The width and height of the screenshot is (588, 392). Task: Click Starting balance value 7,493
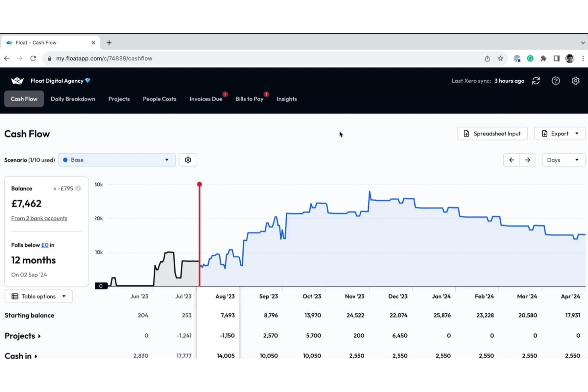tap(228, 315)
